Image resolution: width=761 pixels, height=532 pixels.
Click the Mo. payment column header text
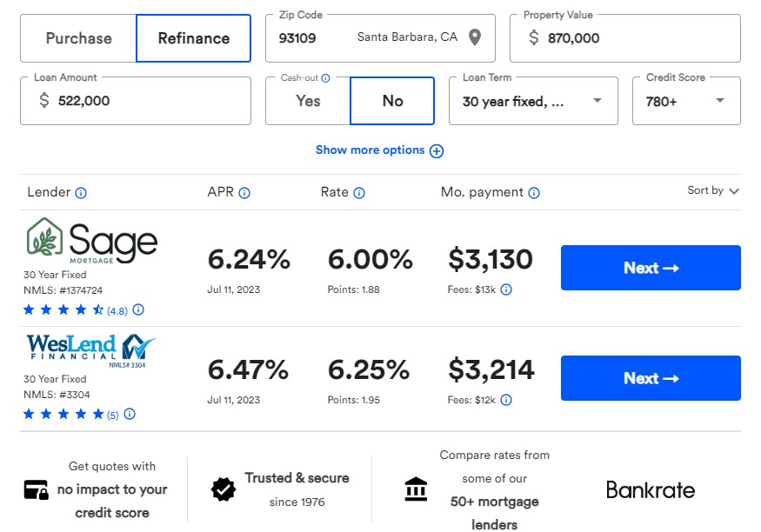[482, 192]
